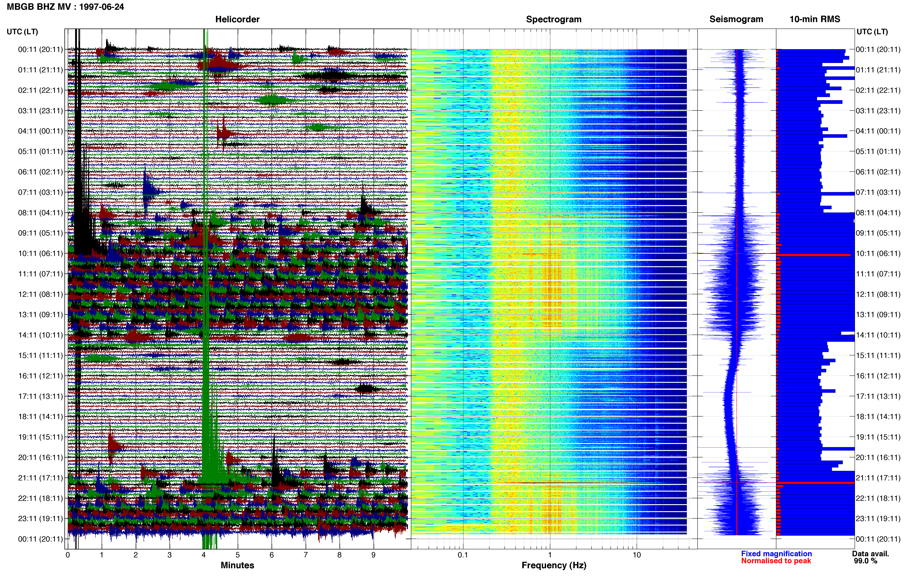Select the 'Spectrogram' panel heading

(554, 19)
